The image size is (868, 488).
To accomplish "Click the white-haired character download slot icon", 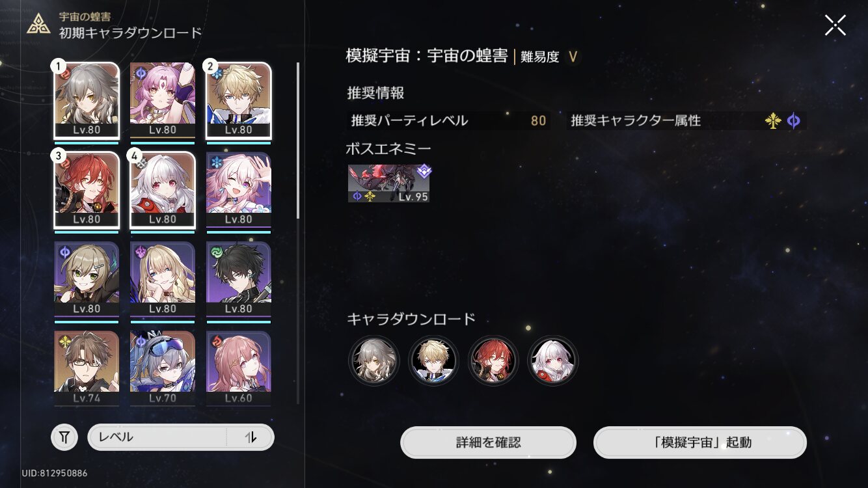I will coord(553,361).
